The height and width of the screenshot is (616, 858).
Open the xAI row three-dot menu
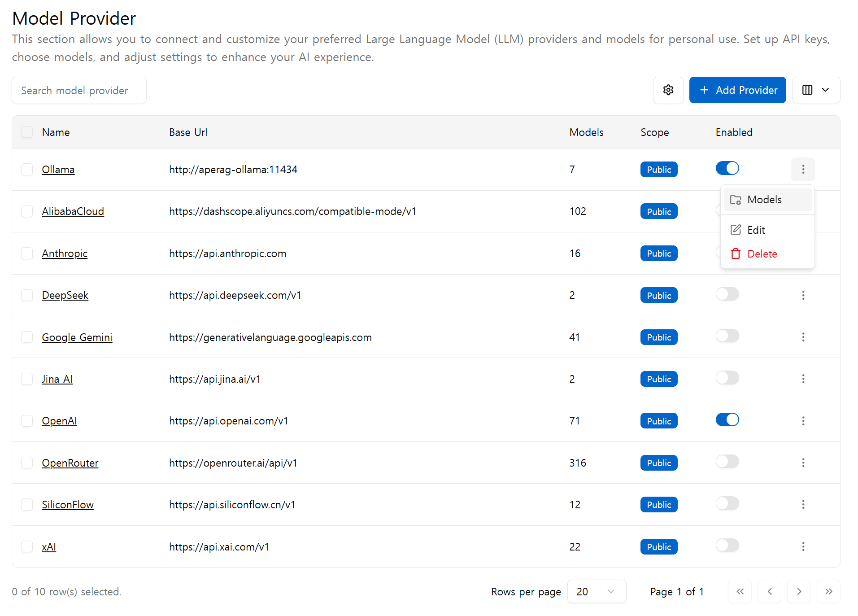click(x=803, y=546)
